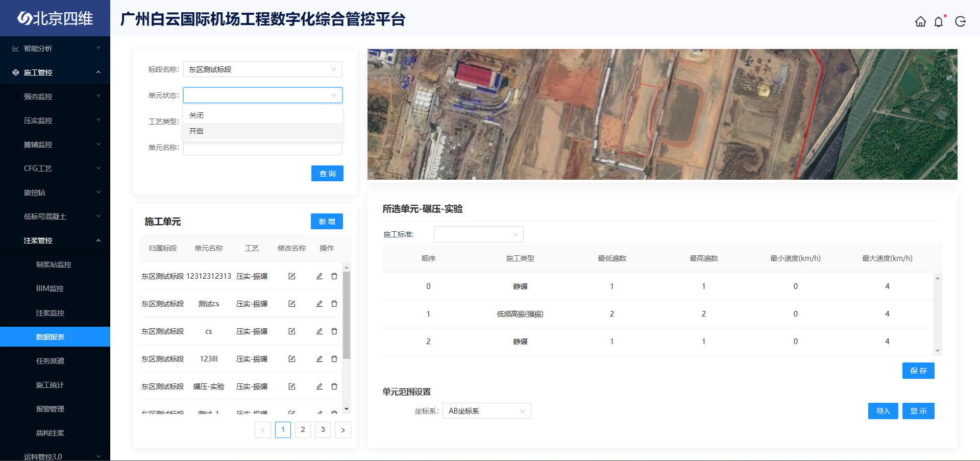Screen dimensions: 980x461
Task: Open 注浆监控 in sidebar
Action: click(50, 313)
